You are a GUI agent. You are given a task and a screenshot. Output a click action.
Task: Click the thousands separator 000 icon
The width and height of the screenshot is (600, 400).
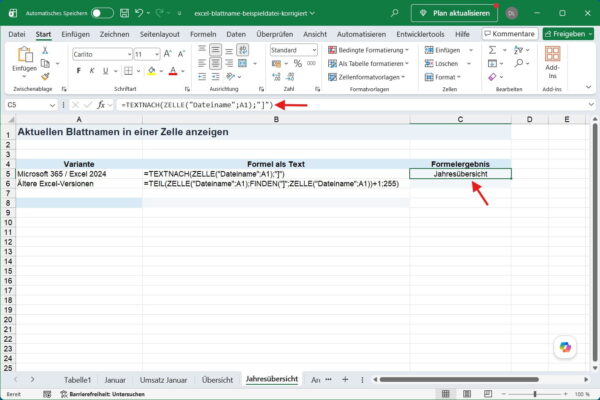pyautogui.click(x=311, y=64)
